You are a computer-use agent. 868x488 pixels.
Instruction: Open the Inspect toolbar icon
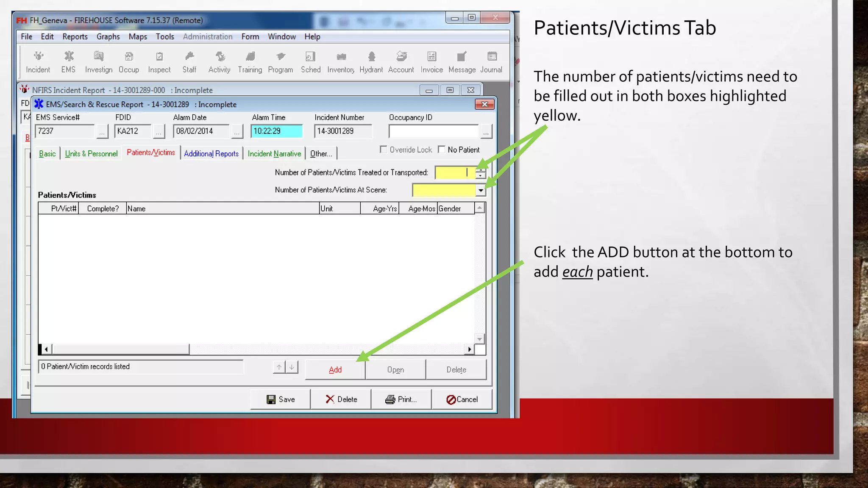(x=159, y=62)
